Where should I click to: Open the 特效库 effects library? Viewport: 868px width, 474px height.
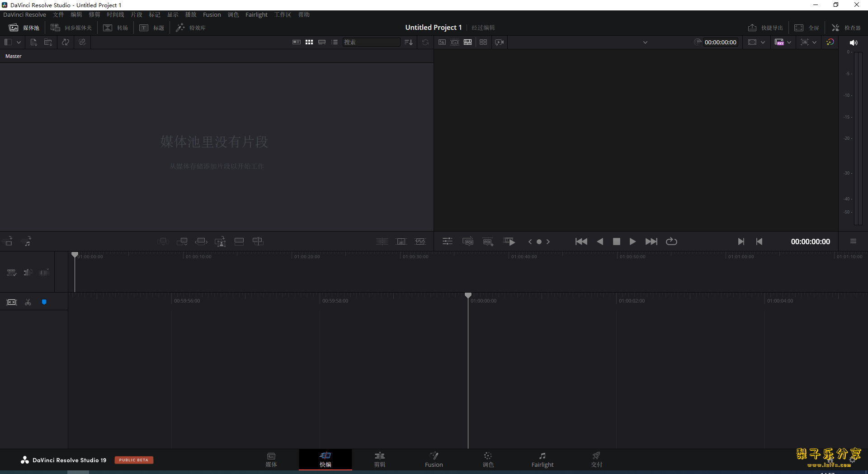coord(190,28)
